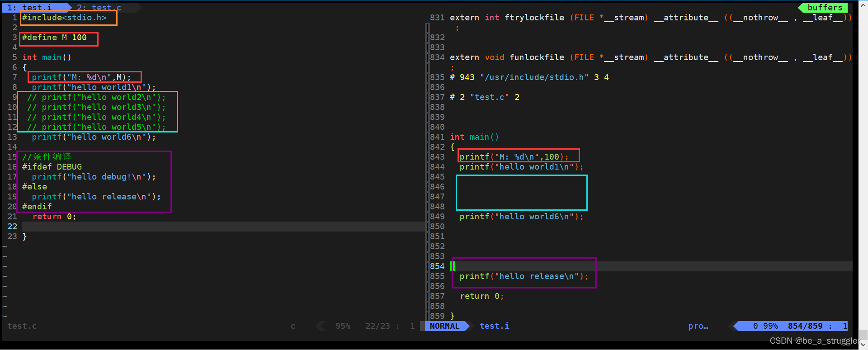Click 'return 0;' on line 657 right pane
Viewport: 868px width, 350px height.
pyautogui.click(x=482, y=296)
